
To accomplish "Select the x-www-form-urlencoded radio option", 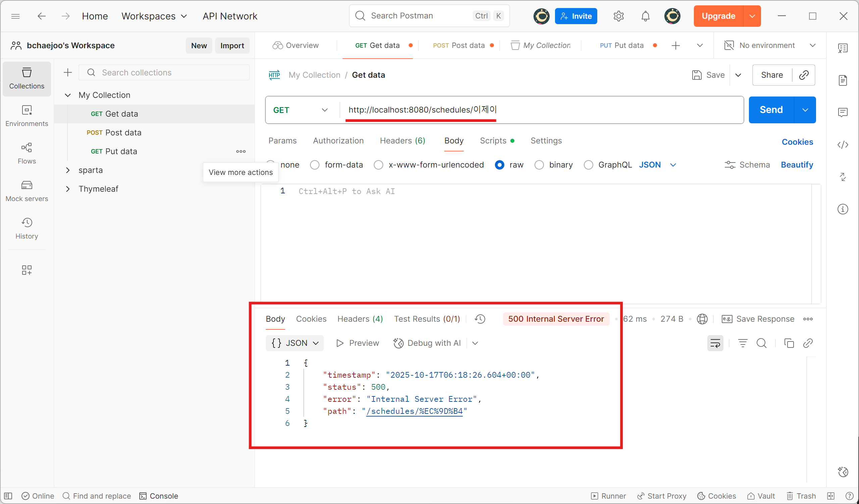I will [378, 165].
